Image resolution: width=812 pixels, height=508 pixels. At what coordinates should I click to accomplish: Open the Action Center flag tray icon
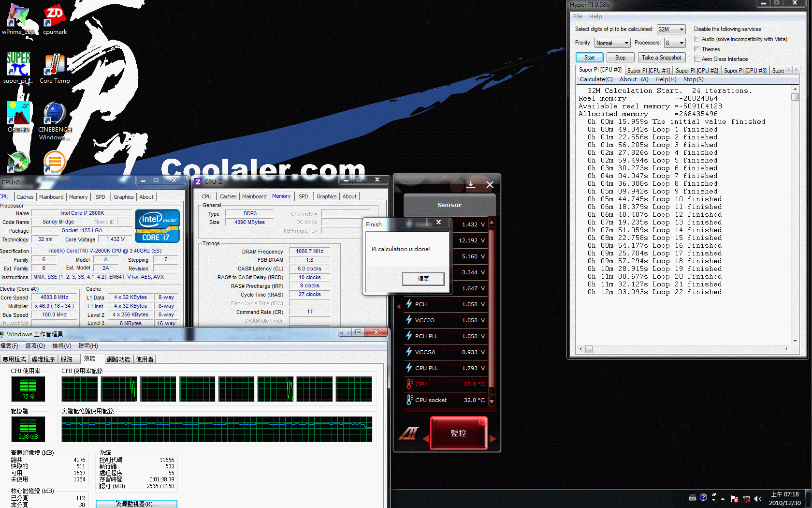pyautogui.click(x=735, y=499)
